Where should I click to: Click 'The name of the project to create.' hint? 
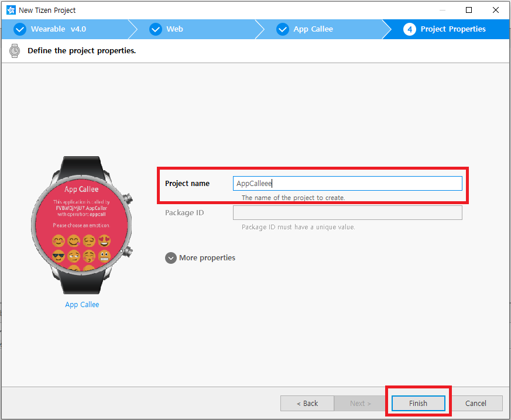[293, 198]
